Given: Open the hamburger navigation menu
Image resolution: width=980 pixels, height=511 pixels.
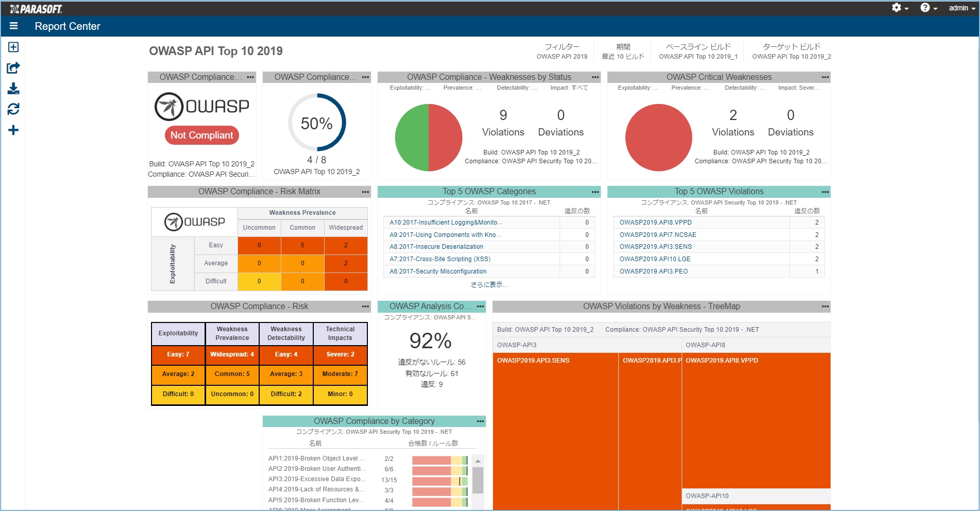Looking at the screenshot, I should click(x=13, y=26).
